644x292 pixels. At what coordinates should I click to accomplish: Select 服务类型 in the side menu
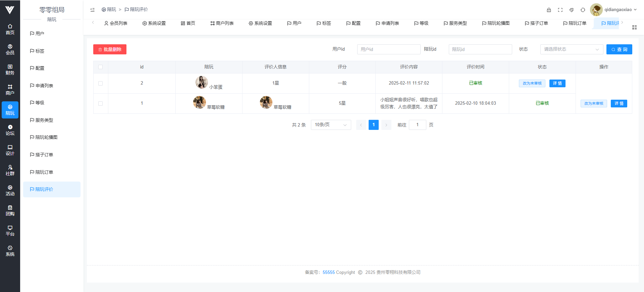click(x=44, y=120)
